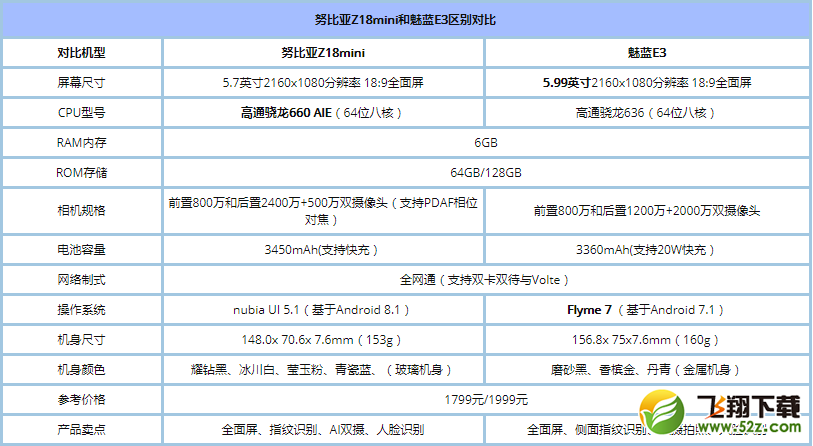
Task: Click the 高通骁龙660 AIE cell
Action: click(x=324, y=113)
